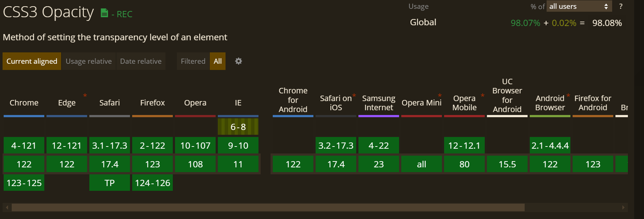This screenshot has height=219, width=644.
Task: Click the asterisk beside Android Browser
Action: [568, 96]
